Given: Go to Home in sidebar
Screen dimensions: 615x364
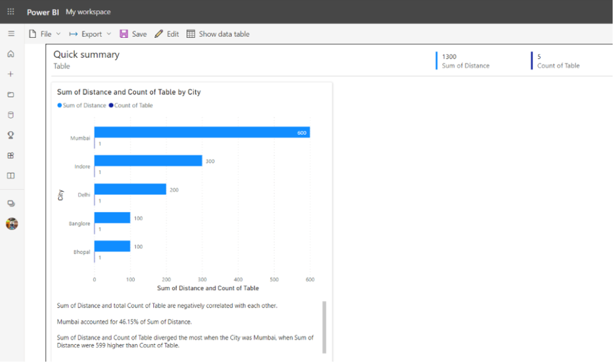Looking at the screenshot, I should (x=11, y=53).
